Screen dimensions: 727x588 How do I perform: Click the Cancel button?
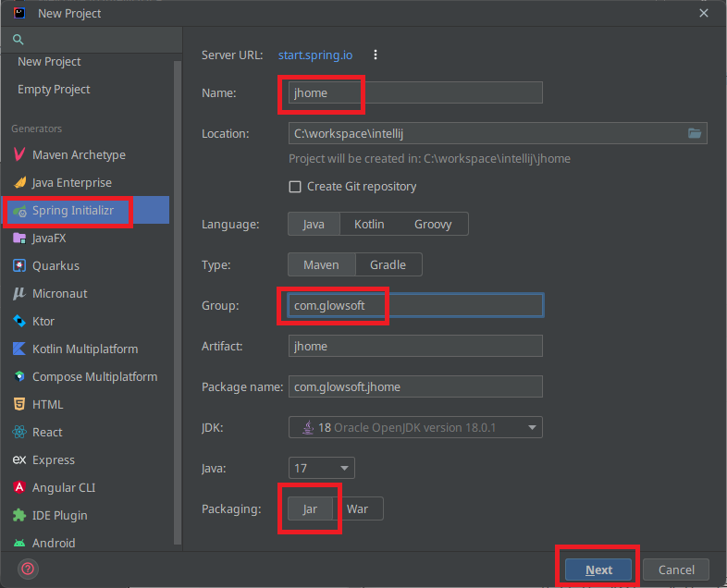point(676,570)
